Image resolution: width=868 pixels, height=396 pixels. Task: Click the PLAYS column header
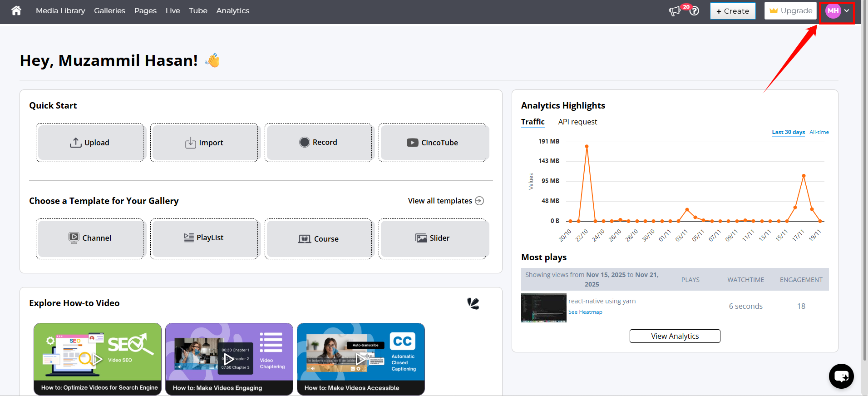pyautogui.click(x=690, y=280)
